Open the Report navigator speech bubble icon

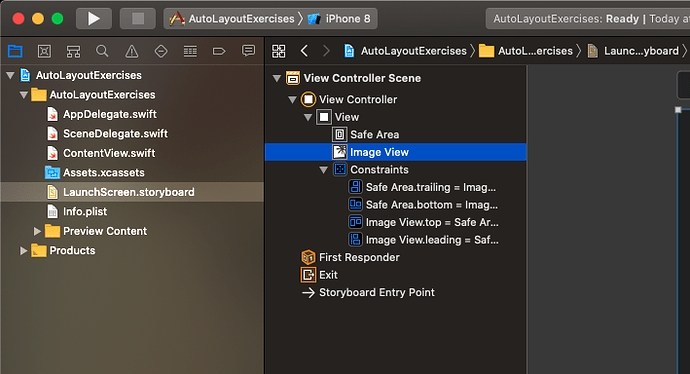(248, 51)
